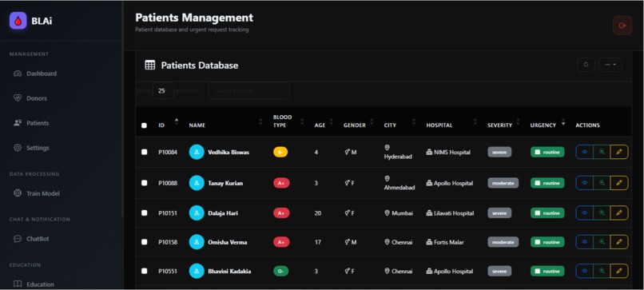Click the logout icon button
Viewport: 644px width, 290px height.
click(622, 26)
